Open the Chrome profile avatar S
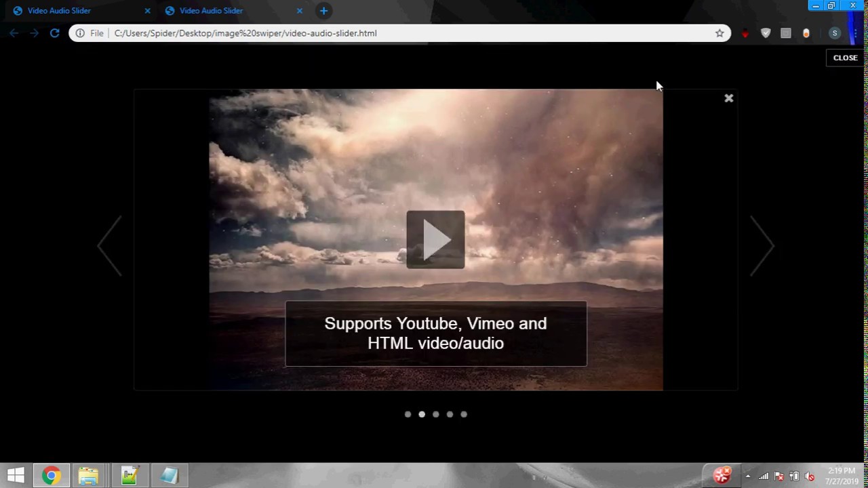 [835, 33]
